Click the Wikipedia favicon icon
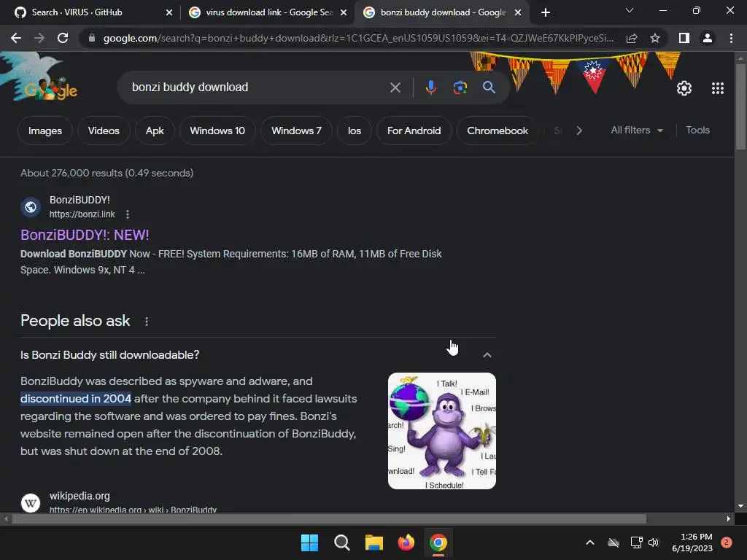 pyautogui.click(x=31, y=502)
